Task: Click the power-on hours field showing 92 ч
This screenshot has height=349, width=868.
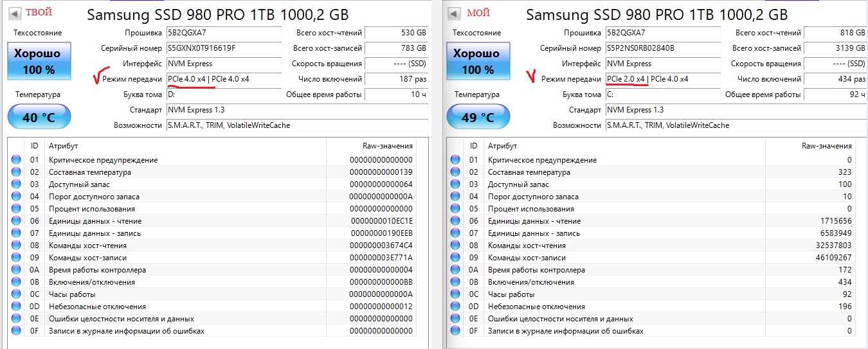Action: point(836,94)
